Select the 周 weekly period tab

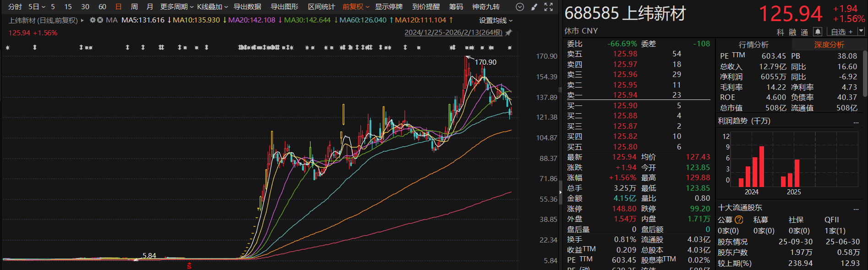click(x=134, y=7)
